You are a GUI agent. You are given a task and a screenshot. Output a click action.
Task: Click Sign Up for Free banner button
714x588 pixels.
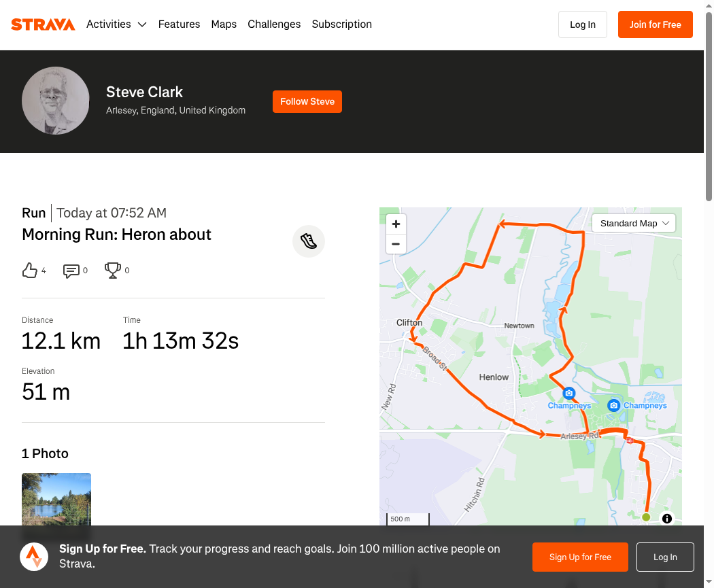pyautogui.click(x=580, y=557)
